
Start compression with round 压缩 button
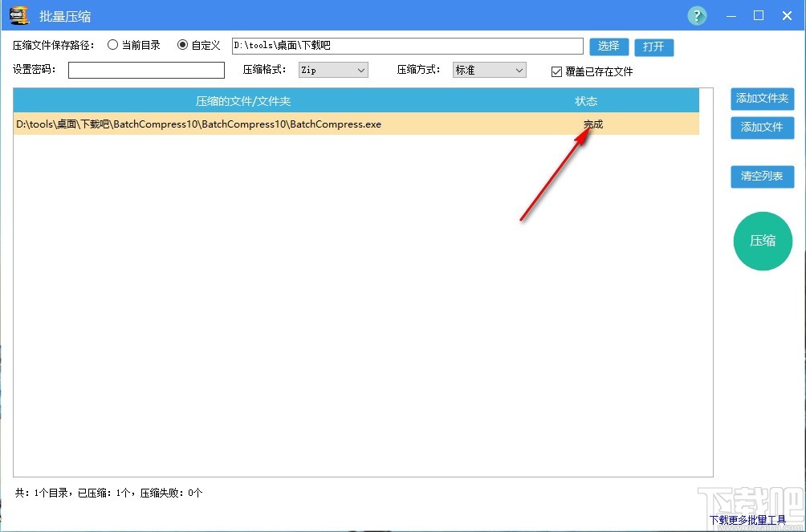[x=763, y=241]
